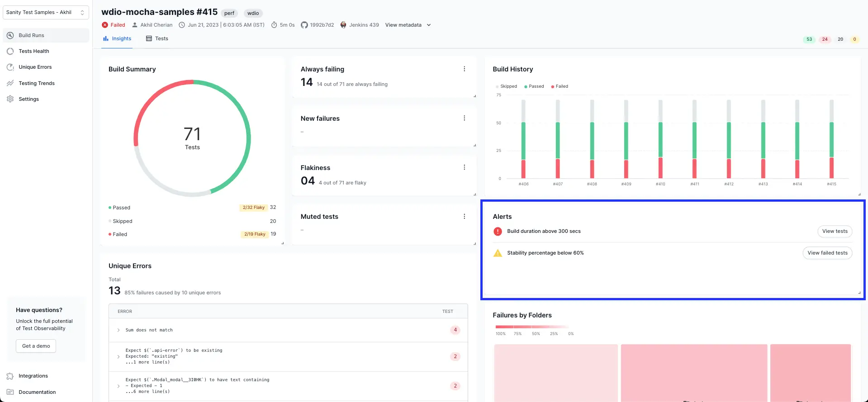
Task: Click the Failures by Folders color scale
Action: pyautogui.click(x=532, y=326)
